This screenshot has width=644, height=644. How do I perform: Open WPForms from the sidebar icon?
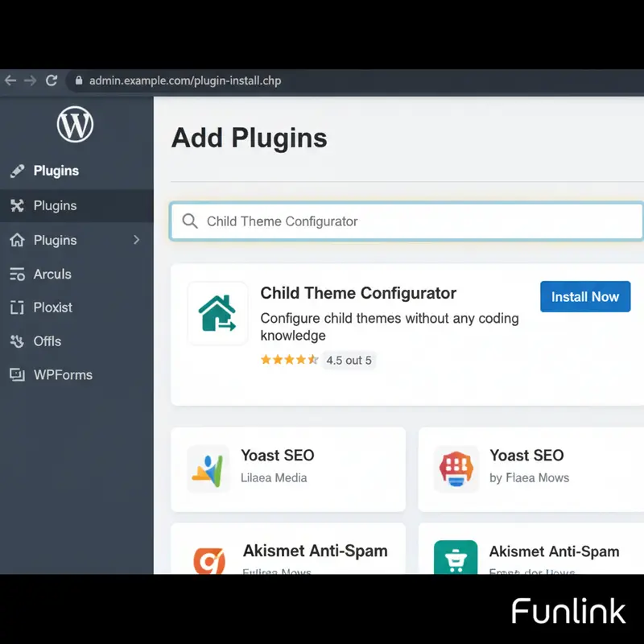pyautogui.click(x=18, y=375)
